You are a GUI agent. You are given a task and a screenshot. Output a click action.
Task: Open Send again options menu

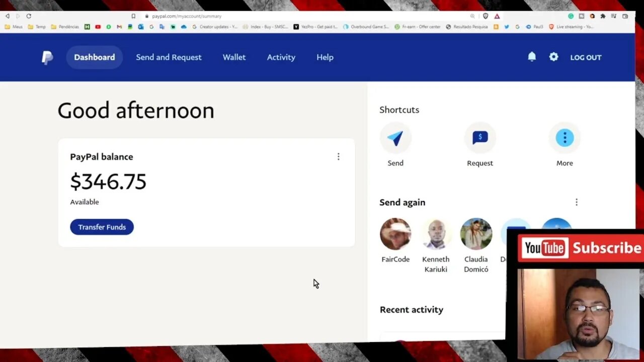pyautogui.click(x=577, y=202)
